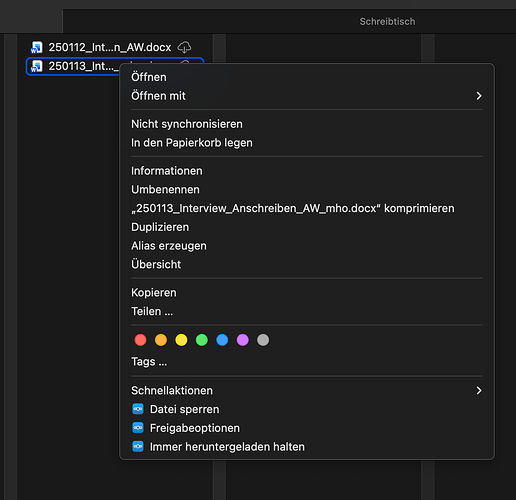Apply the purple tag color
516x500 pixels.
(242, 340)
